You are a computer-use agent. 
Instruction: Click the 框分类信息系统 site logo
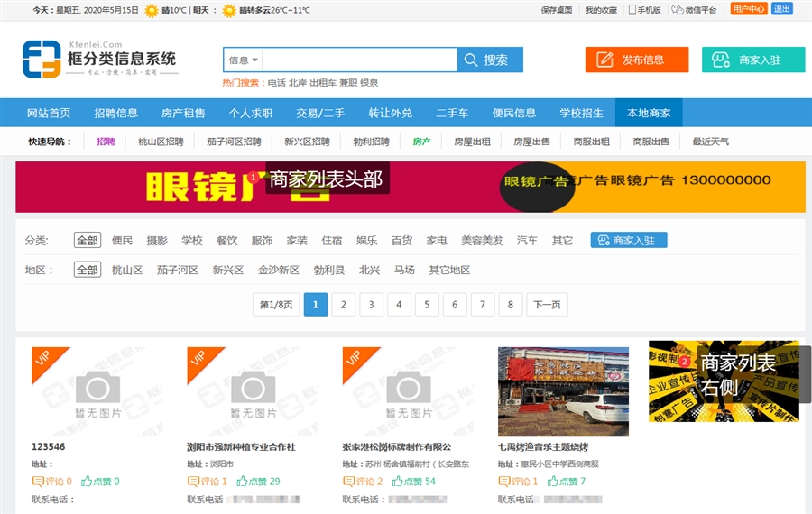click(x=99, y=59)
